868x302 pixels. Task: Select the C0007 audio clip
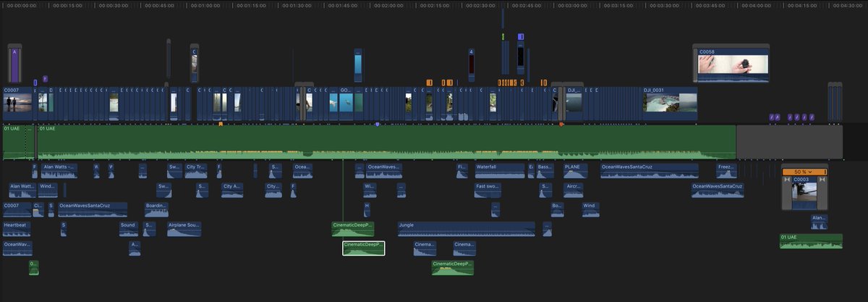(x=17, y=209)
